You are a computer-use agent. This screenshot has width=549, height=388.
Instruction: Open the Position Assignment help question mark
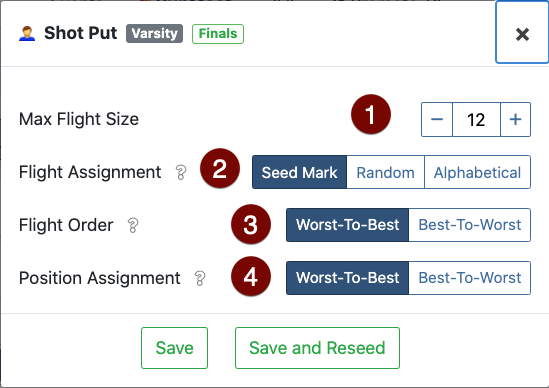[x=200, y=278]
